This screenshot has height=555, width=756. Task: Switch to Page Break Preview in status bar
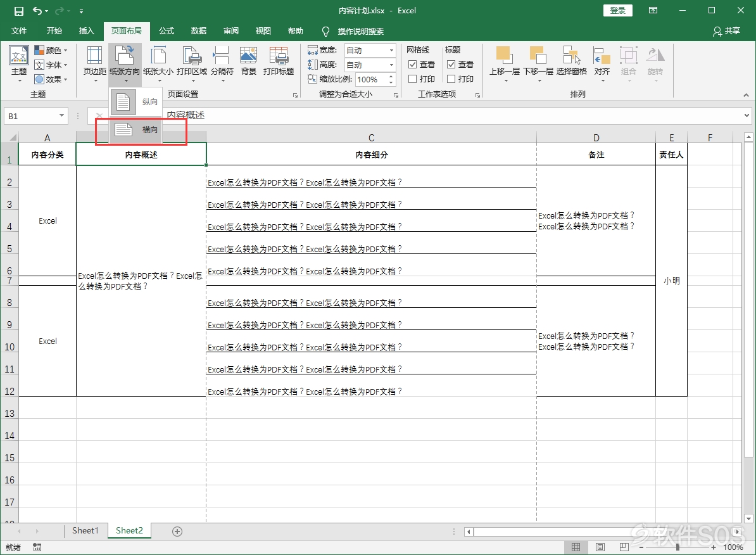(624, 547)
